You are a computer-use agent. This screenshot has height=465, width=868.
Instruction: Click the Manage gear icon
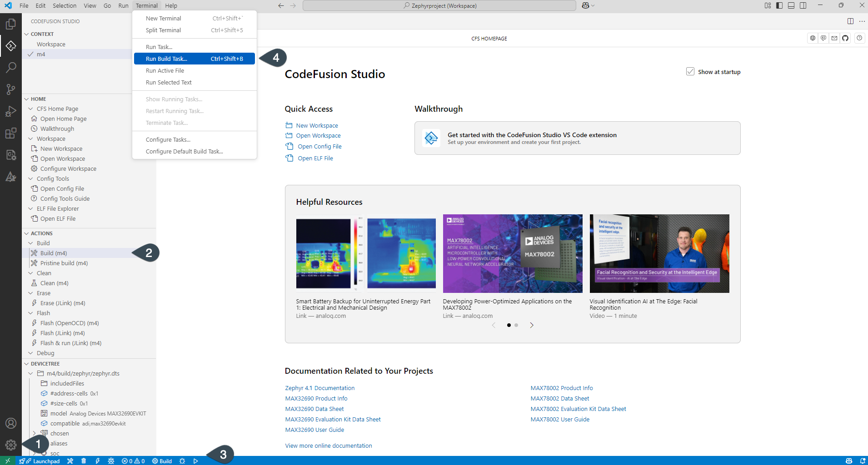(11, 445)
